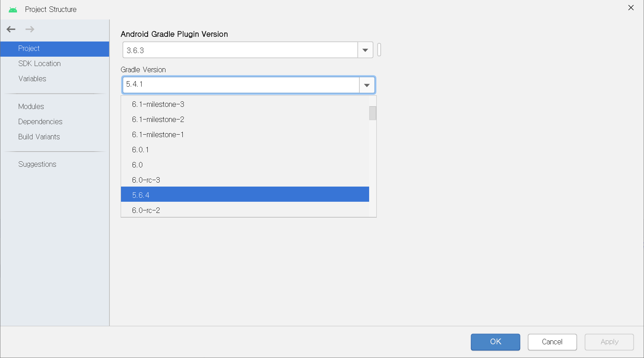Click the Gradle Version field showing 5.4.1
644x358 pixels.
(241, 85)
